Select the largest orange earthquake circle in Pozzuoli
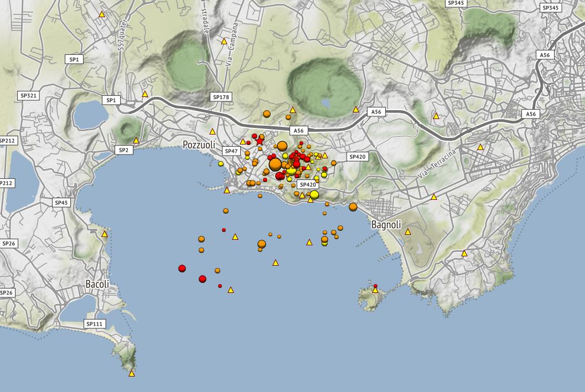 coord(275,164)
